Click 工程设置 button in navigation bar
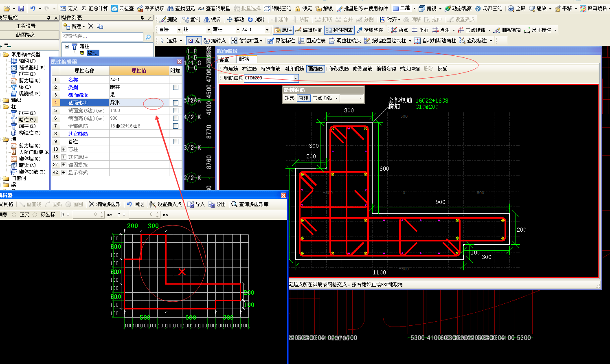 pos(26,26)
